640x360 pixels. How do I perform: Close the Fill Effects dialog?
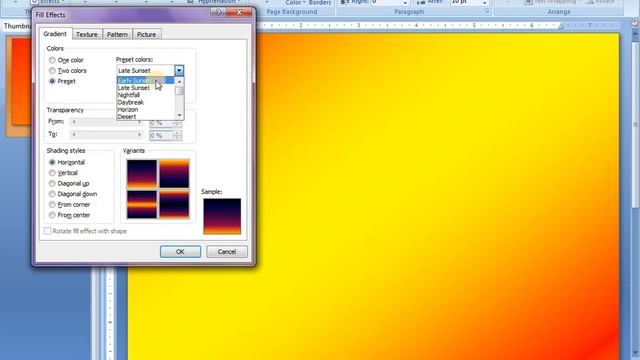(239, 13)
